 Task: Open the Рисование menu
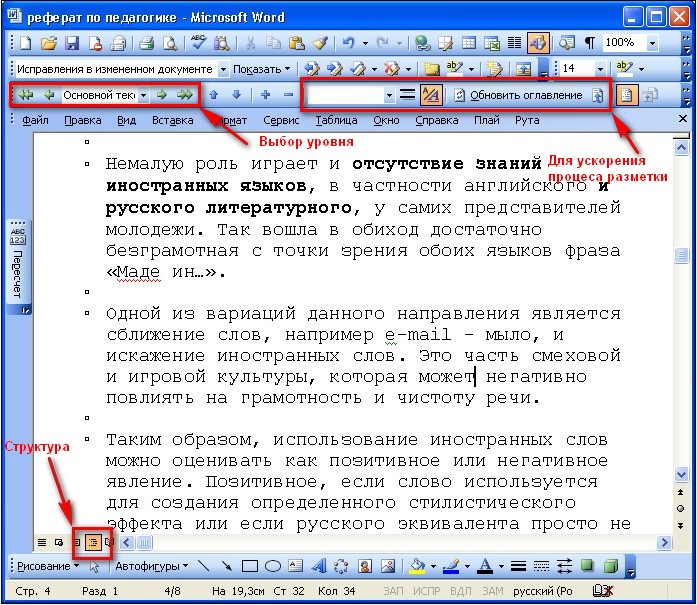pos(48,566)
